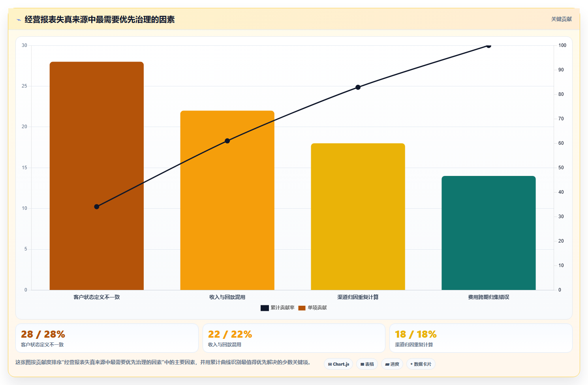Click the cumulative line point above the yellow bar
The height and width of the screenshot is (385, 588).
coord(358,87)
